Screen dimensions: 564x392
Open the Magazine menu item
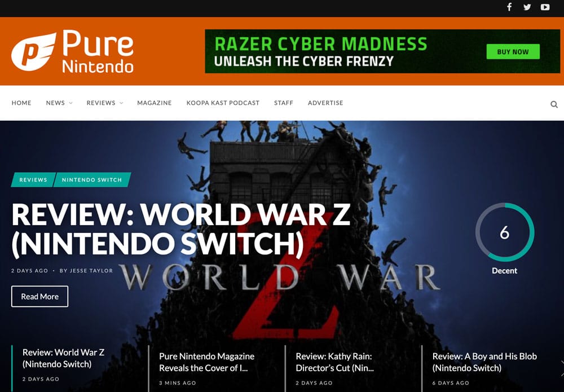click(155, 103)
